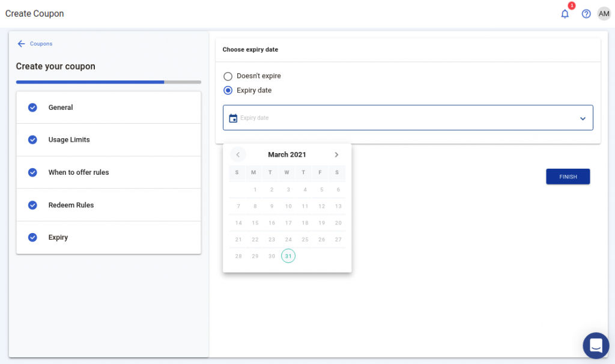Click the check icon beside Redeem Rules
The image size is (615, 364).
coord(32,205)
